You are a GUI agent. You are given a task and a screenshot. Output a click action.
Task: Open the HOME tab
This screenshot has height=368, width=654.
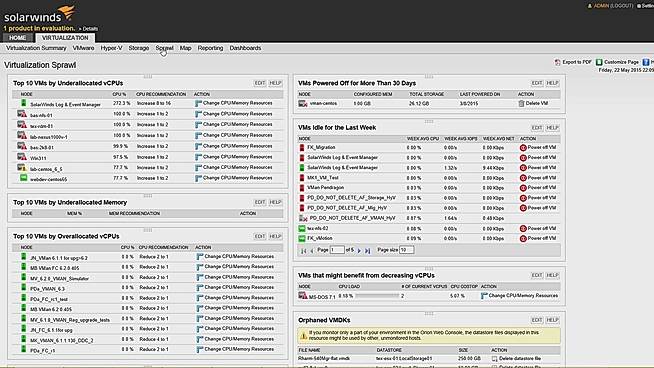(18, 38)
